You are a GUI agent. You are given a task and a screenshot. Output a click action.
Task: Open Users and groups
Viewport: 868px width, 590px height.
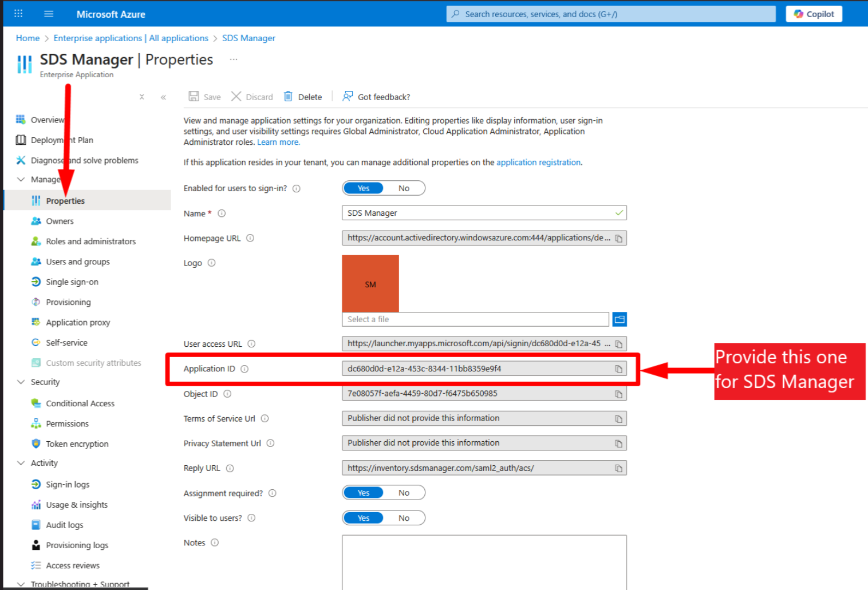click(x=77, y=262)
